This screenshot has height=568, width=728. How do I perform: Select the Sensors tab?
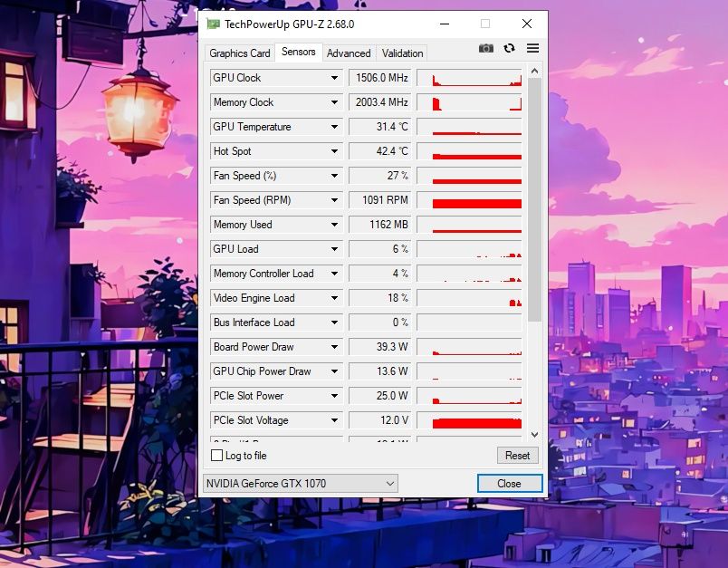click(298, 52)
